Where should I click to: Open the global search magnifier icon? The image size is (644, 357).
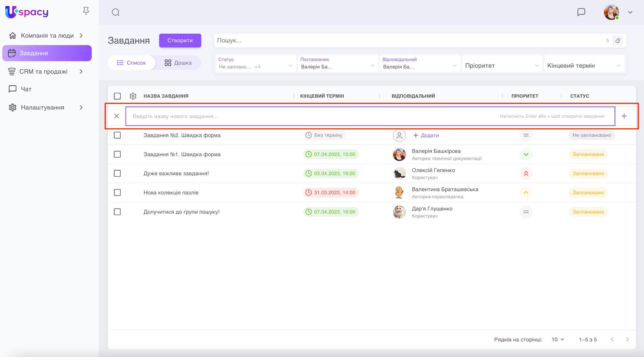click(116, 12)
